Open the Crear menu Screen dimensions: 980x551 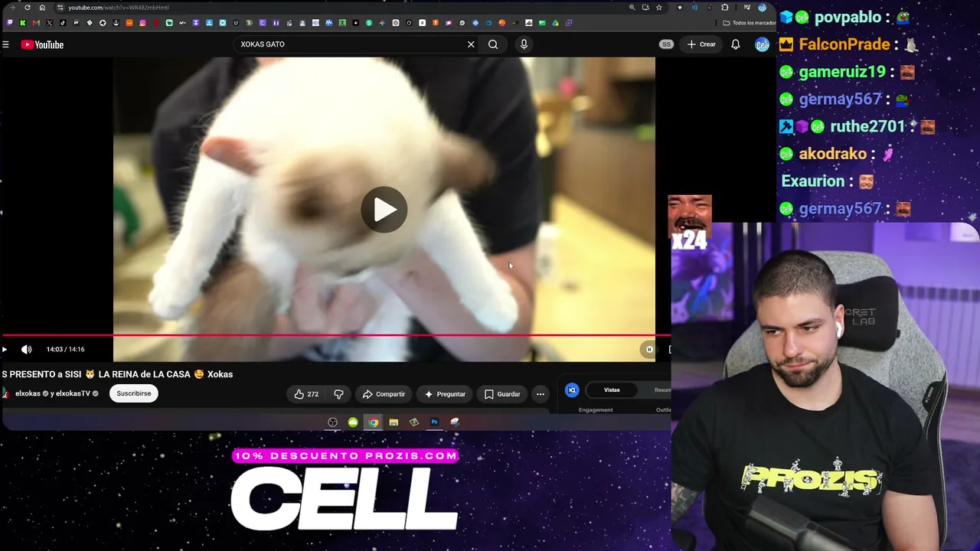(701, 44)
